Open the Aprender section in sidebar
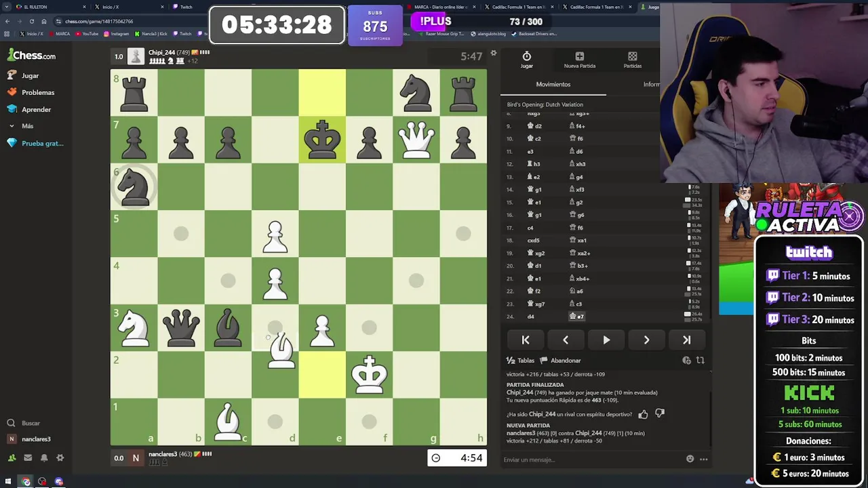This screenshot has width=868, height=488. point(29,109)
